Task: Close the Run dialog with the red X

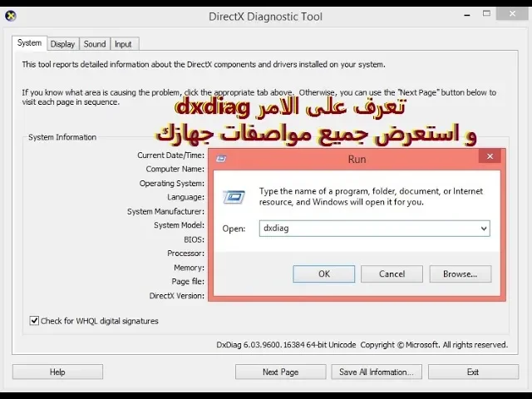Action: 490,156
